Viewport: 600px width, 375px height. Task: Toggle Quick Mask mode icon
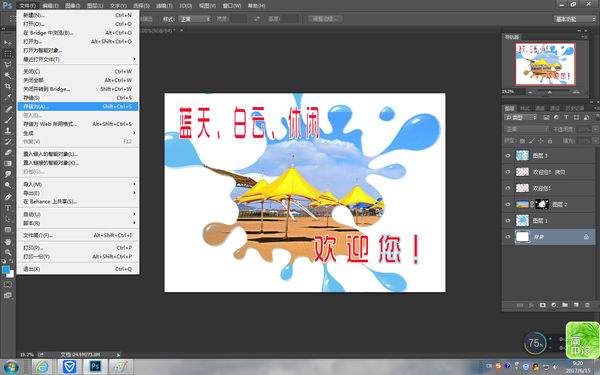point(8,285)
